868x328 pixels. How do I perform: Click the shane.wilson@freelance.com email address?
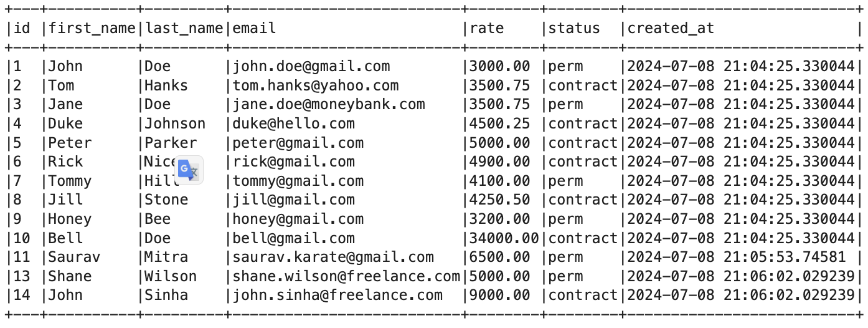click(346, 276)
